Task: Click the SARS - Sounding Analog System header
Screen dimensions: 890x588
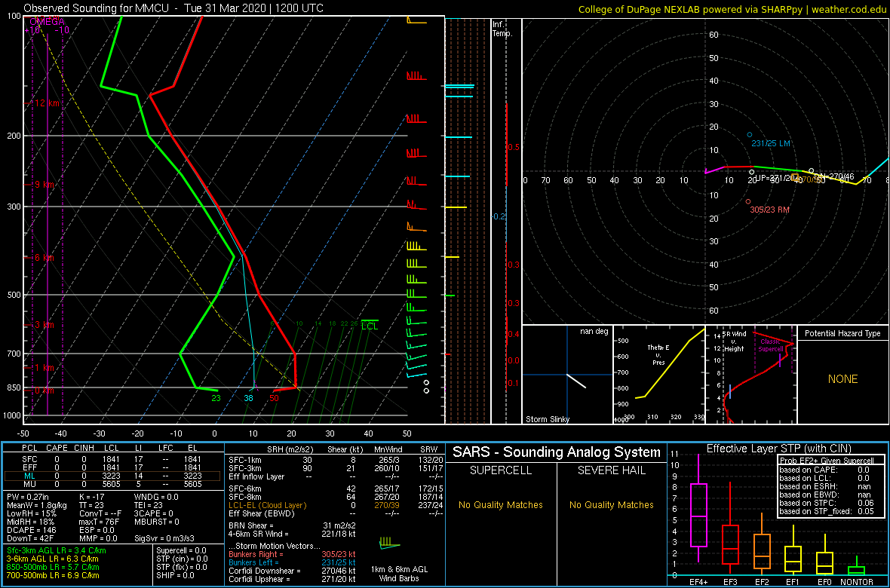Action: pyautogui.click(x=557, y=452)
